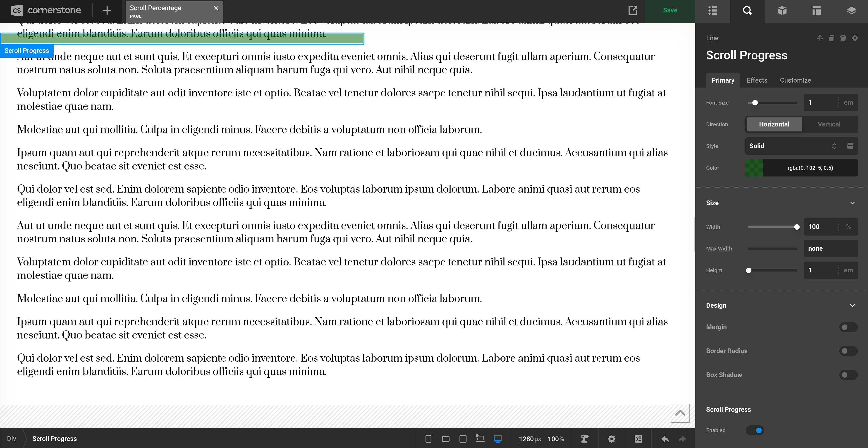This screenshot has height=448, width=868.
Task: Set Direction to Vertical
Action: point(829,124)
